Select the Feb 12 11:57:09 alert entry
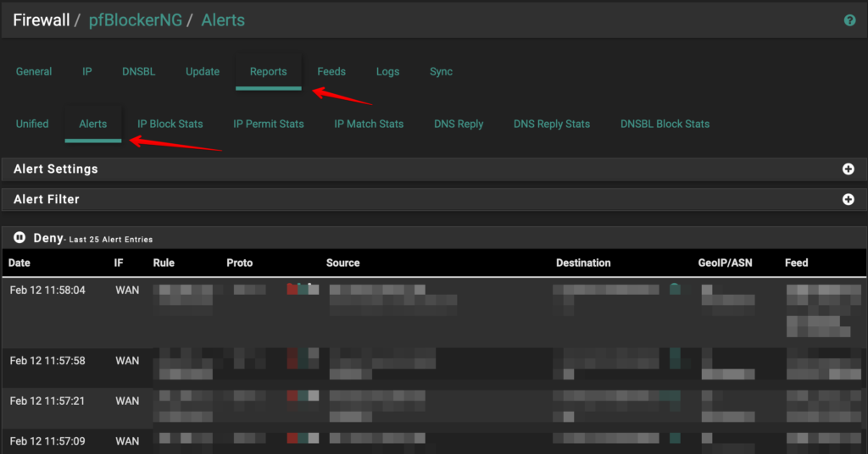This screenshot has height=454, width=868. pyautogui.click(x=434, y=441)
